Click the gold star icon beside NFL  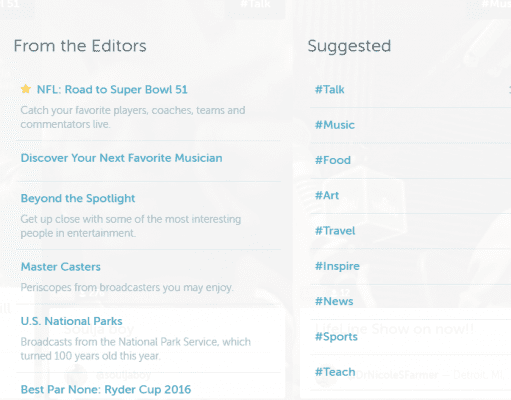pyautogui.click(x=26, y=89)
